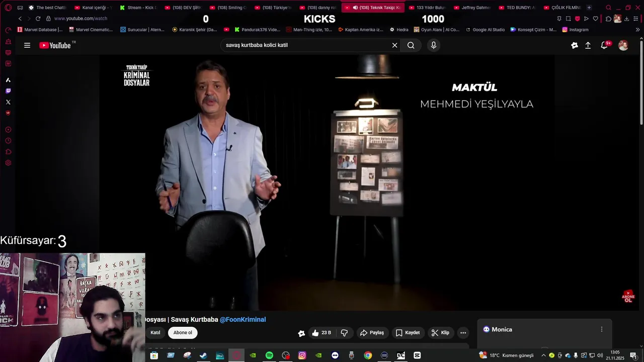Like the video with 23 B thumbs up
The width and height of the screenshot is (644, 362).
tap(321, 333)
